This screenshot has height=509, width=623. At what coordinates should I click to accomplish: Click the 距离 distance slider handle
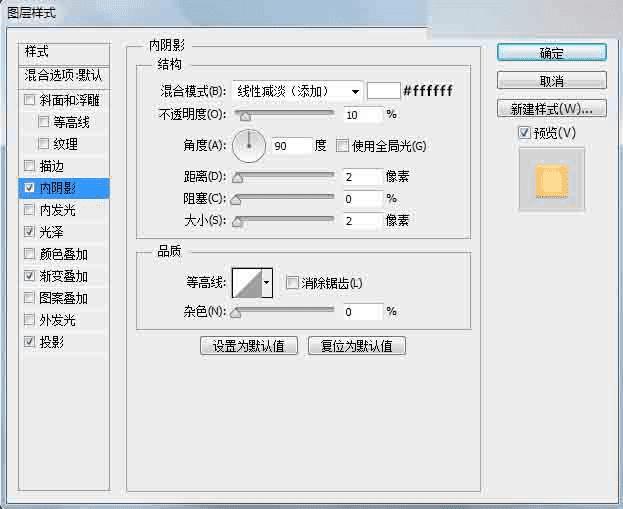237,178
